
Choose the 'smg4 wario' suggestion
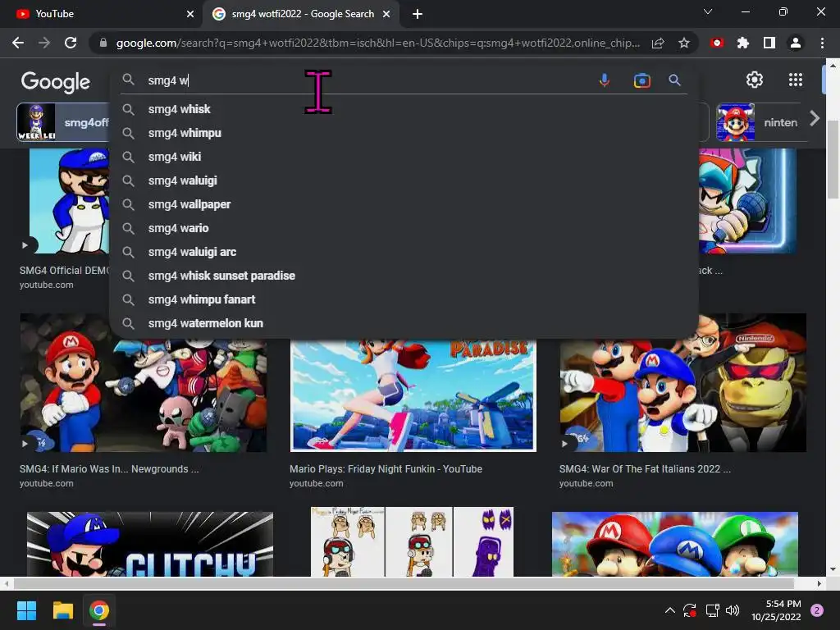tap(404, 228)
